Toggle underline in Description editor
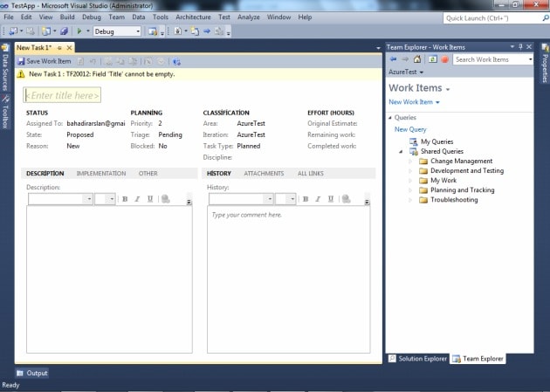This screenshot has height=392, width=550. coord(150,199)
